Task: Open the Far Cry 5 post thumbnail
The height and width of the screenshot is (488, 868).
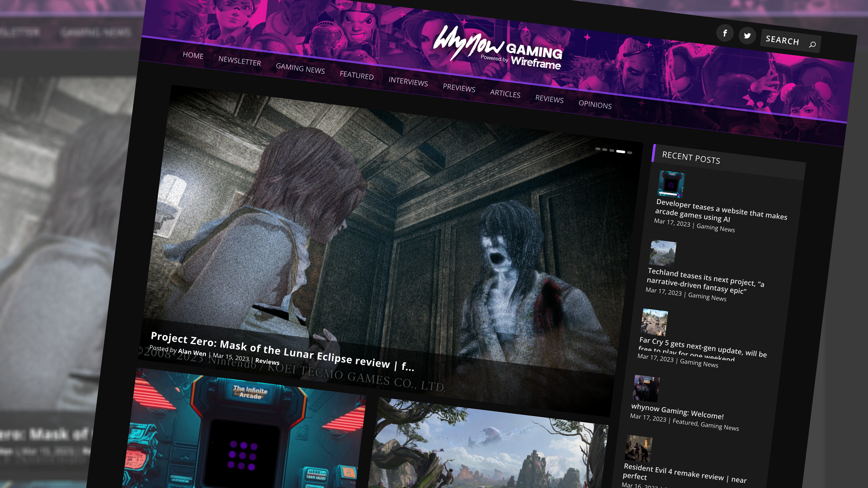Action: (x=654, y=322)
